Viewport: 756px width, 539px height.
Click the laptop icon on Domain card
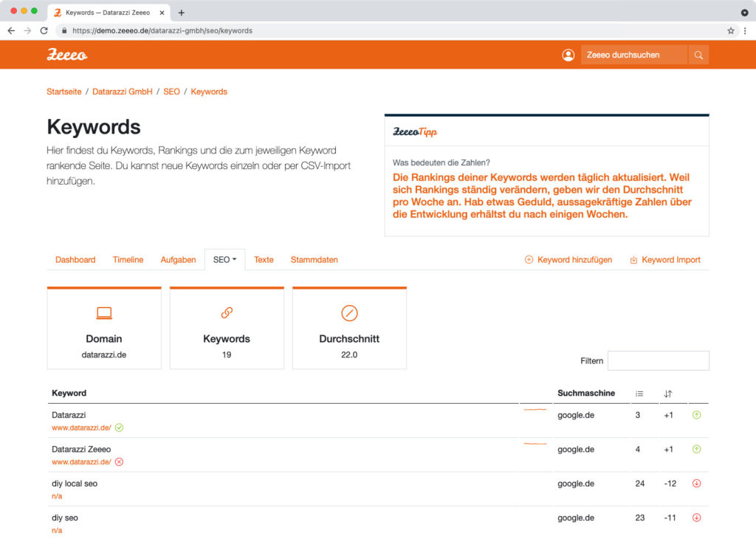click(104, 313)
